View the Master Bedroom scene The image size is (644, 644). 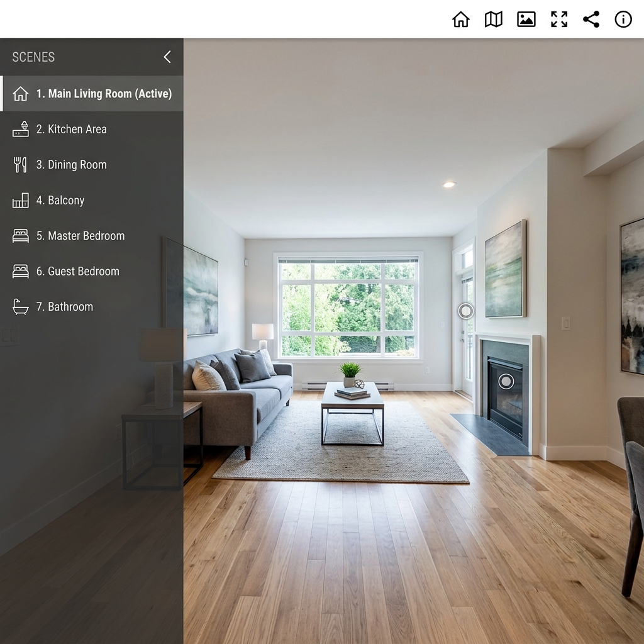[92, 236]
